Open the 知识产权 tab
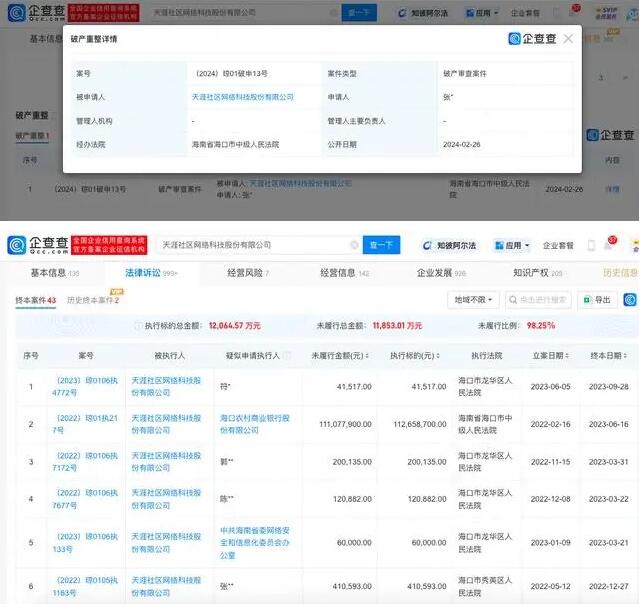The height and width of the screenshot is (611, 644). pyautogui.click(x=537, y=272)
